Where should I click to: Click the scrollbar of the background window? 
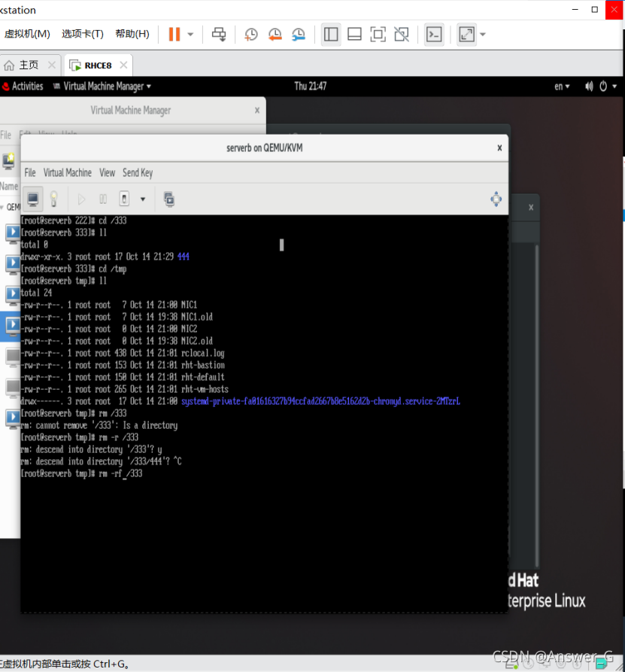(x=537, y=406)
